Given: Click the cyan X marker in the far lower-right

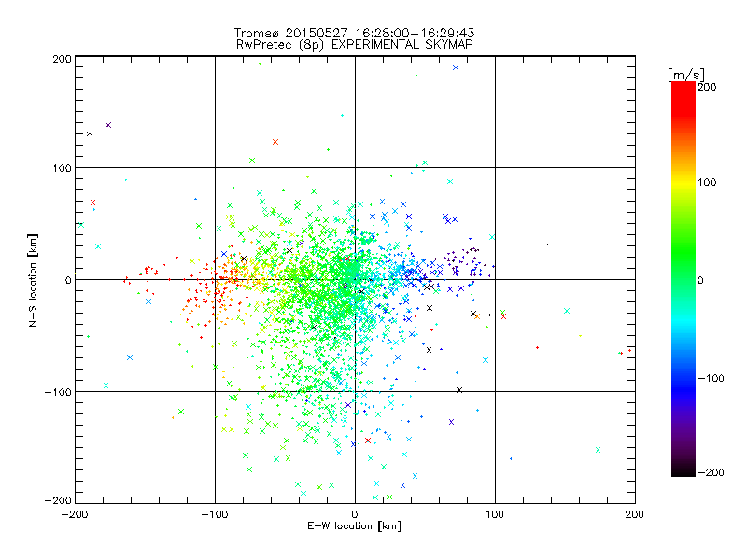Looking at the screenshot, I should [x=598, y=450].
